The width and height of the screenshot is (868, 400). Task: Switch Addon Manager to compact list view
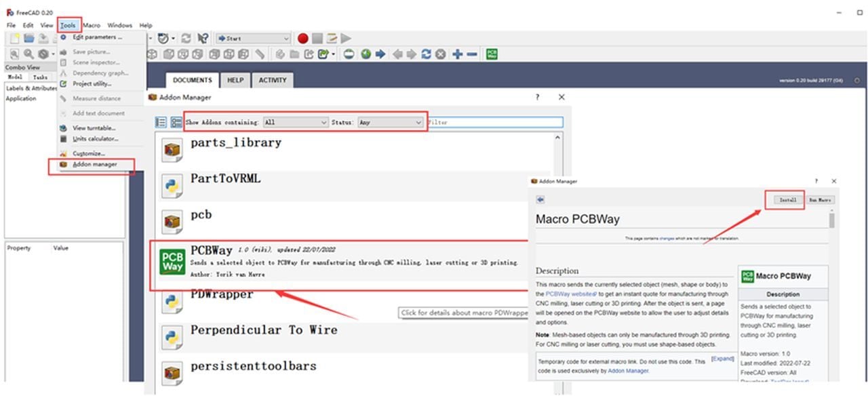tap(161, 123)
